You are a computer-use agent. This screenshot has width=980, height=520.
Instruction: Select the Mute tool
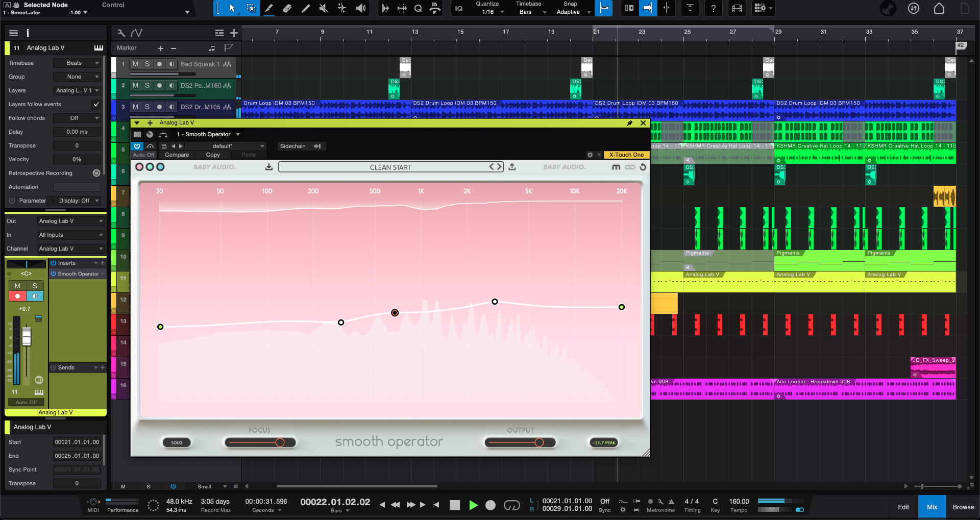[324, 8]
